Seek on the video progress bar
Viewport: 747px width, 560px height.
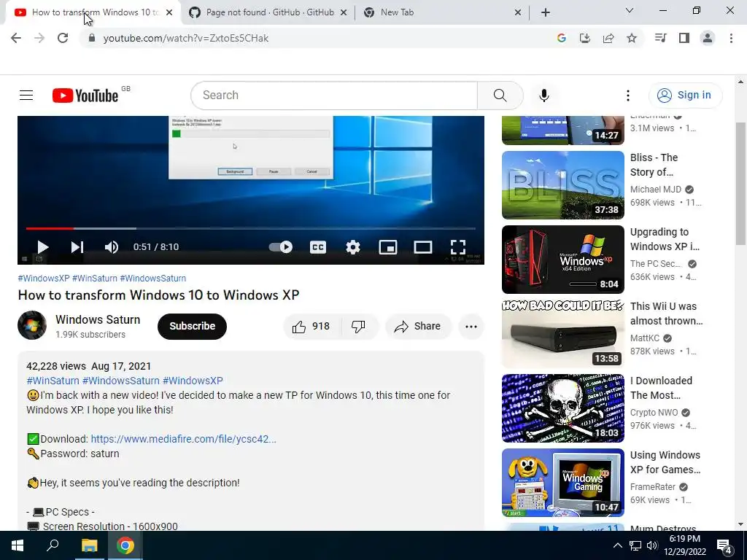251,228
